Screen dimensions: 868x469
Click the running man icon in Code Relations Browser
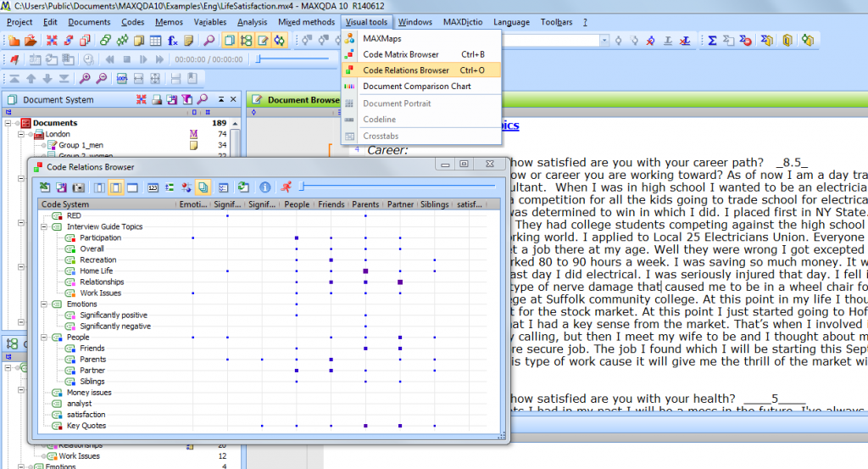(287, 187)
